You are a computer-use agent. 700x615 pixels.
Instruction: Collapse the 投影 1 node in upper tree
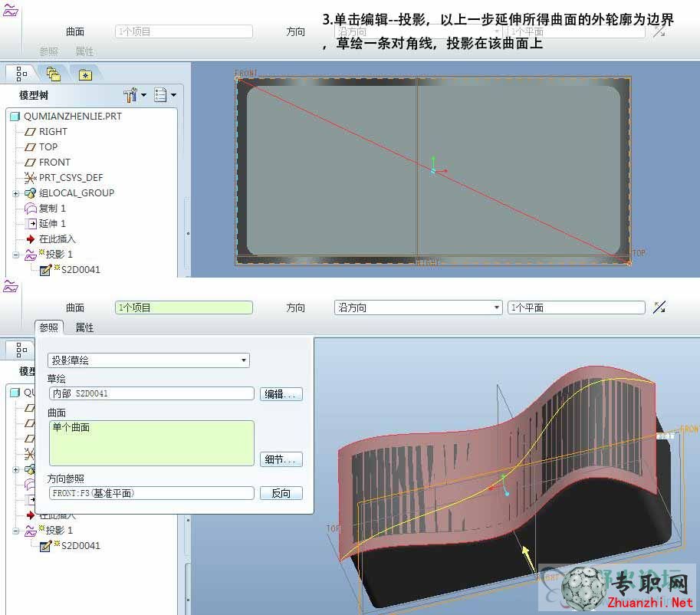click(16, 255)
